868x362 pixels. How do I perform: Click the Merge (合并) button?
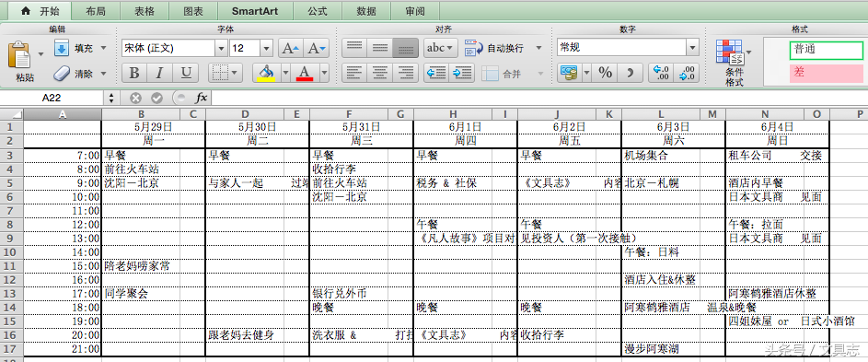502,73
